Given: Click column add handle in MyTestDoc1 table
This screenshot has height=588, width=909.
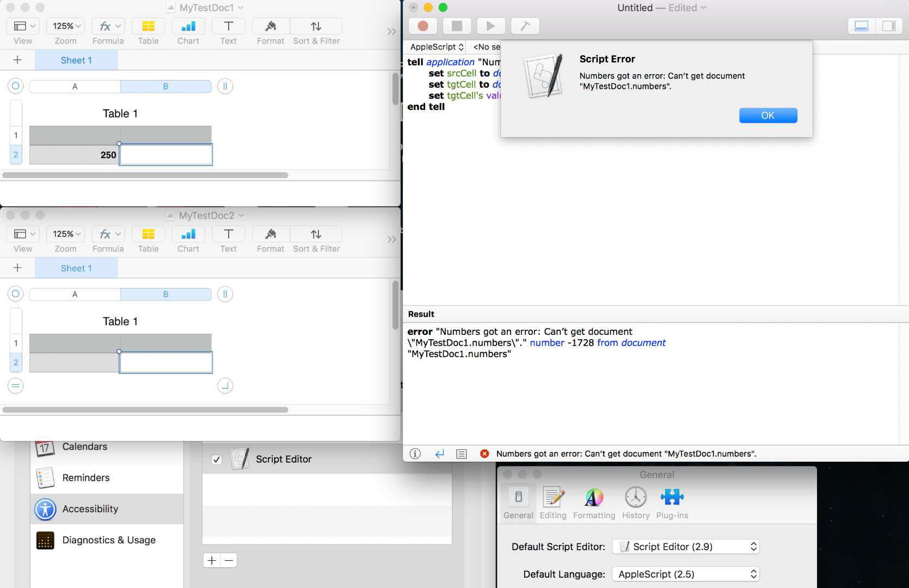Looking at the screenshot, I should (x=225, y=86).
